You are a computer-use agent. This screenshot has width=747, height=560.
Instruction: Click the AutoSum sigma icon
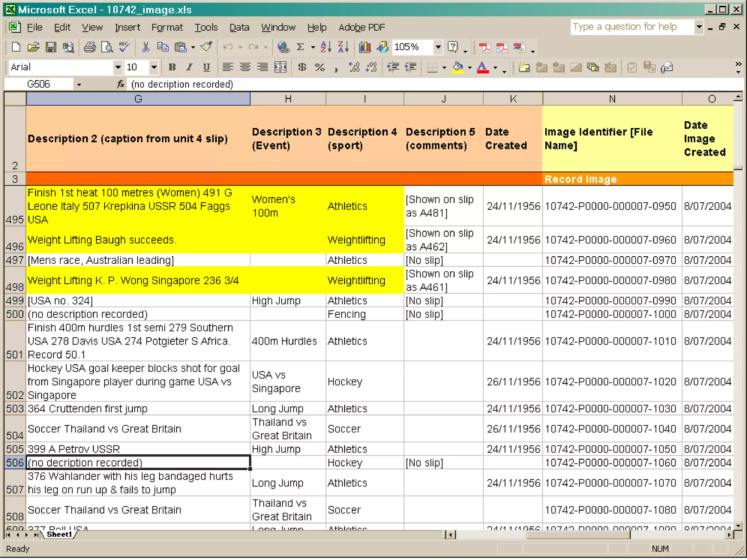pyautogui.click(x=300, y=47)
